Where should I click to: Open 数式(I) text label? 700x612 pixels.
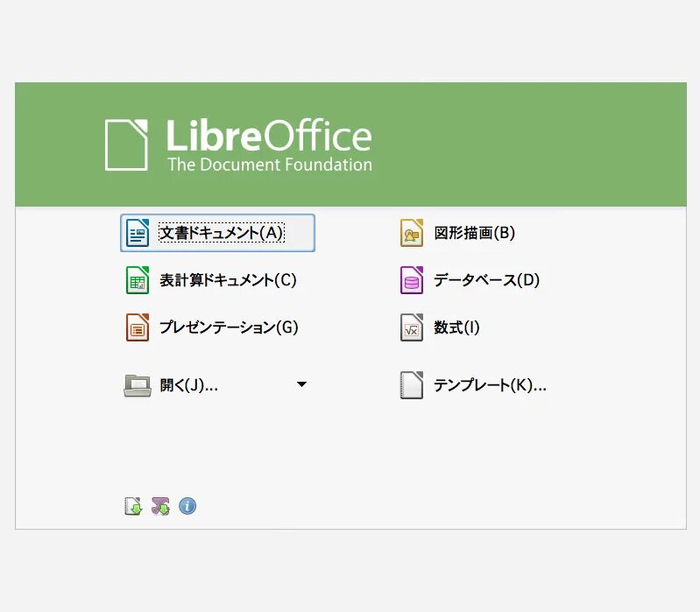456,327
